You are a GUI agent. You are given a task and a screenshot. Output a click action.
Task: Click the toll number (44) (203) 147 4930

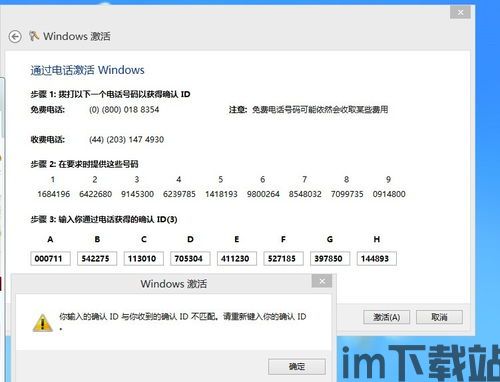pos(126,139)
